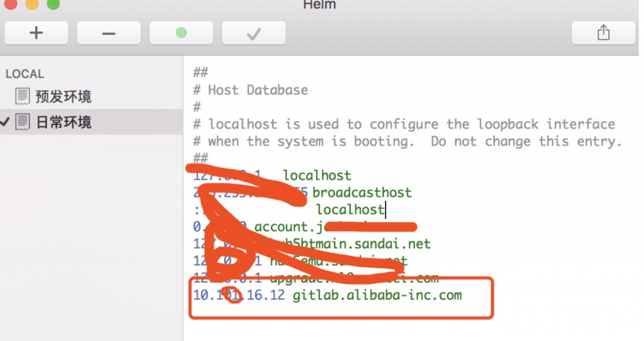Click the 10.101.16.12 IP address

point(238,295)
